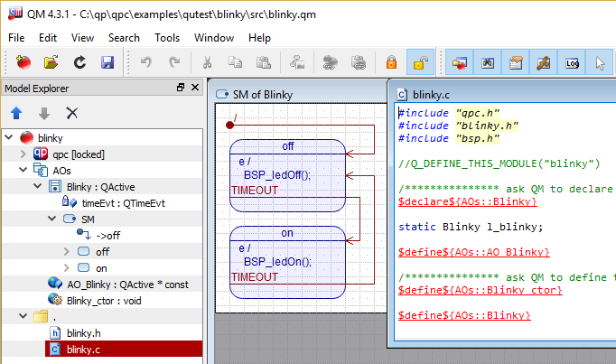Float the Model Explorer panel

(181, 88)
